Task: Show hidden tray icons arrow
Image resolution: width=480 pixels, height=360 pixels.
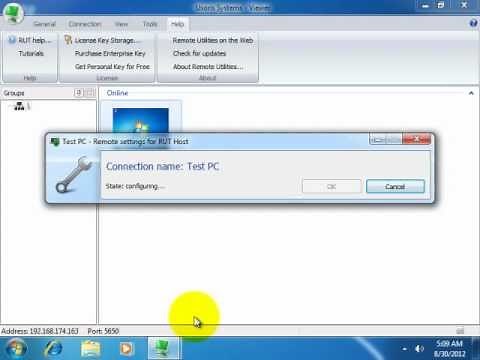Action: [x=404, y=349]
